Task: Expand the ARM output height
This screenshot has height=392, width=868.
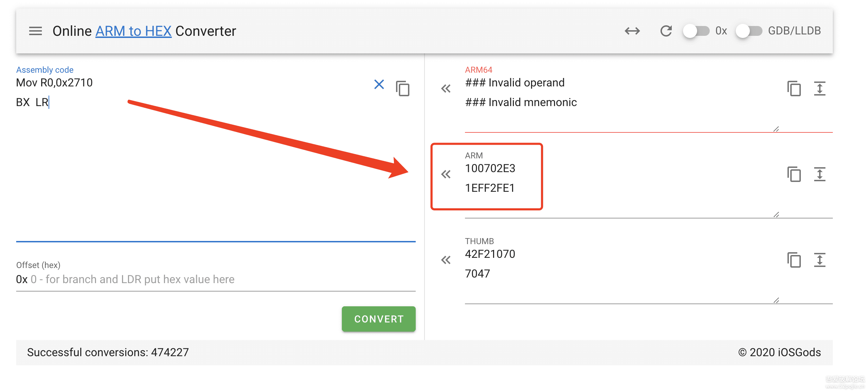Action: (x=819, y=174)
